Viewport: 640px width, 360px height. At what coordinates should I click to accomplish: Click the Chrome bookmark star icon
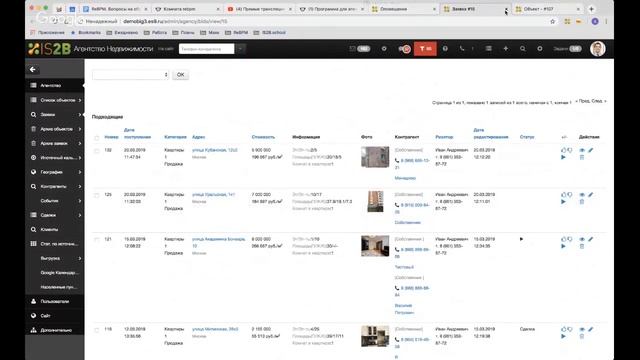click(x=553, y=21)
